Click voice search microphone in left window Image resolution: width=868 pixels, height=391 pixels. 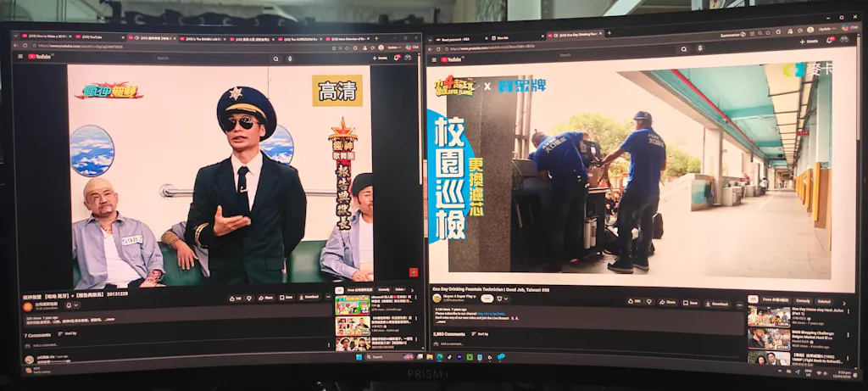click(290, 59)
